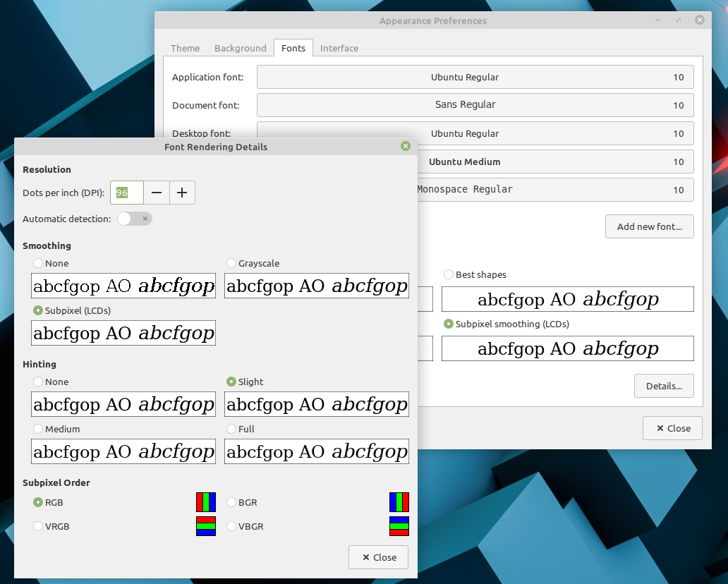Click Best shapes sample preview in Appearance Preferences
This screenshot has height=584, width=728.
pos(568,299)
